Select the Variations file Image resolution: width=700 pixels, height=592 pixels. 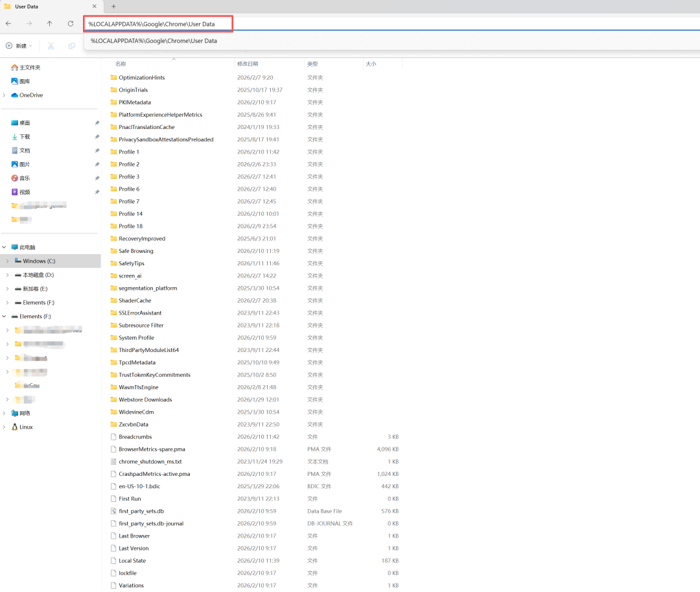click(132, 586)
